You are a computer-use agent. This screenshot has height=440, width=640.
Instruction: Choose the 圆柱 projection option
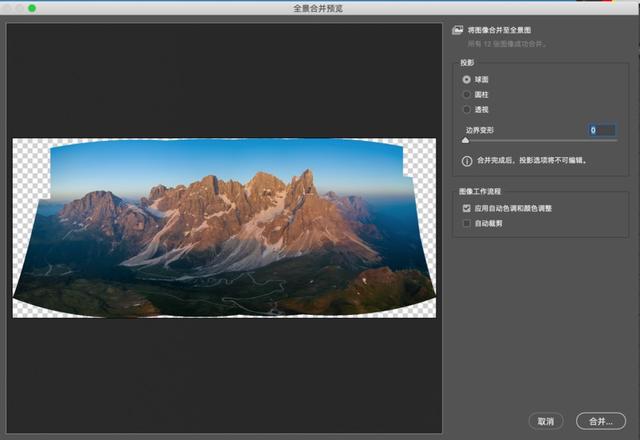tap(467, 94)
